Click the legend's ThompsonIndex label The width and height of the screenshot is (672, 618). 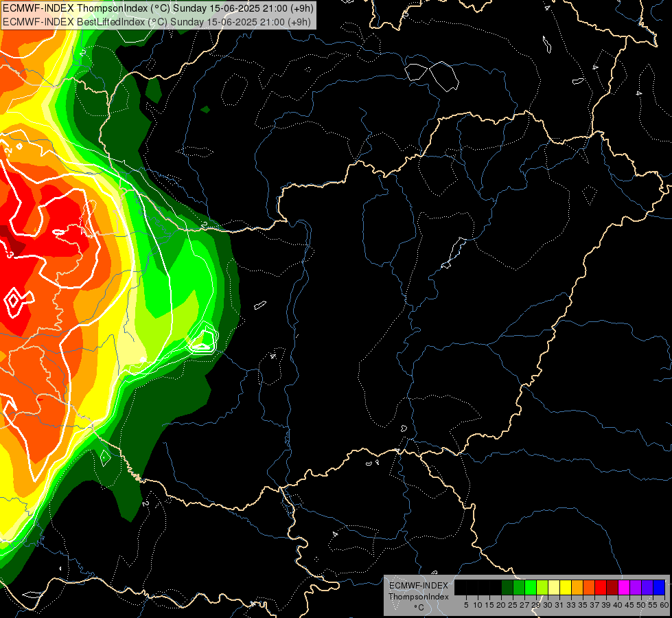418,597
